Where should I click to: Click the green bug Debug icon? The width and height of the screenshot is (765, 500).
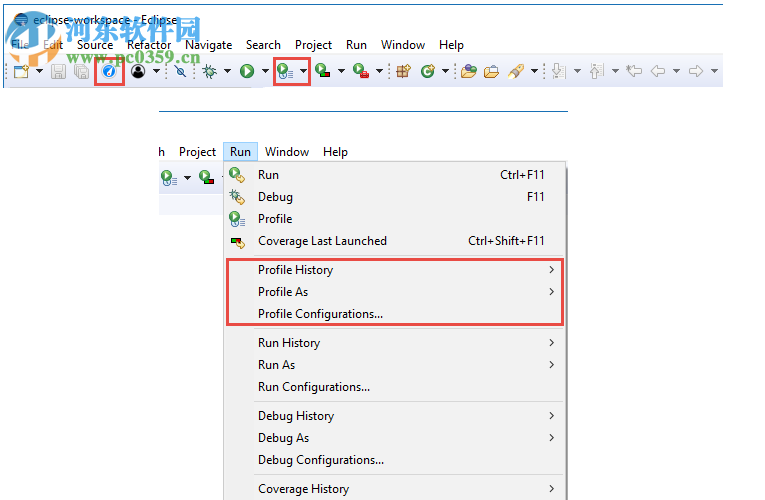210,72
